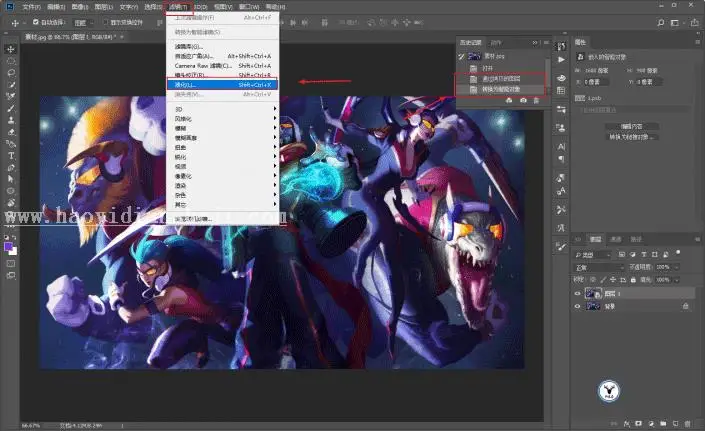The height and width of the screenshot is (431, 705).
Task: Open the Fill value dropdown arrow
Action: click(677, 280)
